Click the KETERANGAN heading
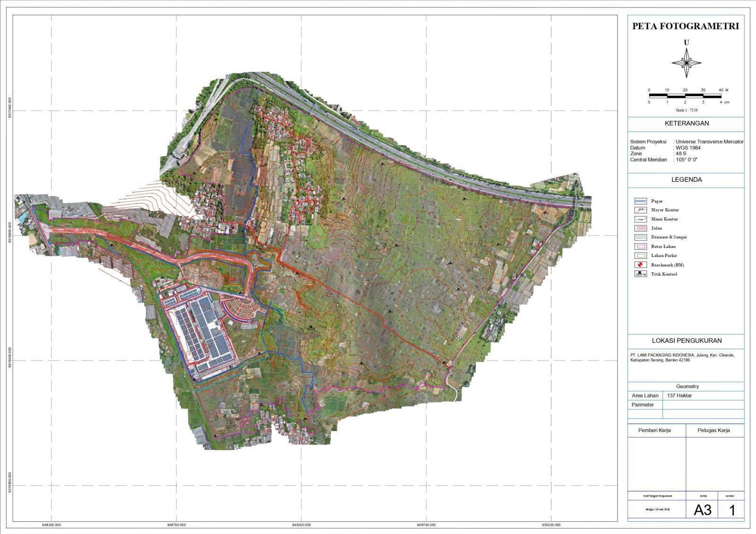Image resolution: width=756 pixels, height=534 pixels. tap(687, 123)
